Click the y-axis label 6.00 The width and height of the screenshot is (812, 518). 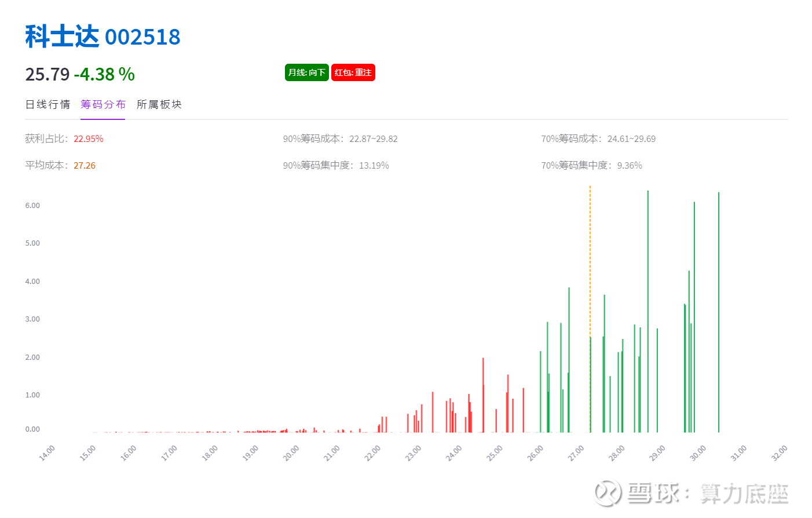[32, 206]
